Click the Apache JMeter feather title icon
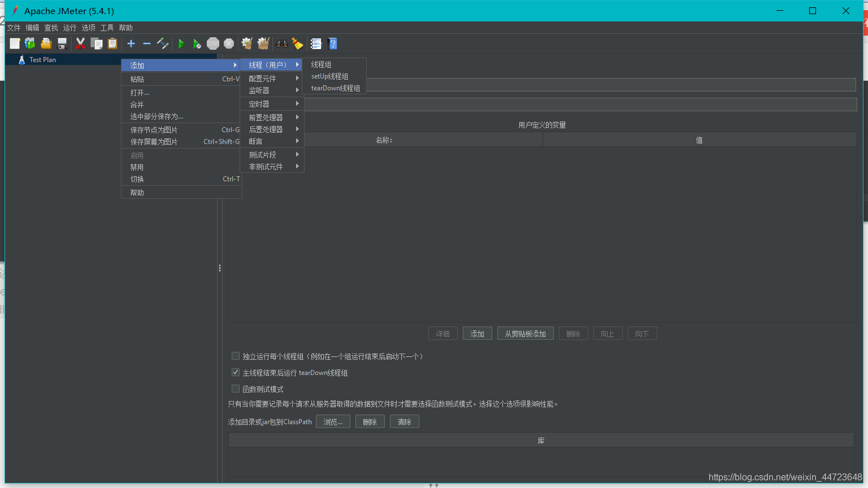868x488 pixels. pyautogui.click(x=15, y=10)
